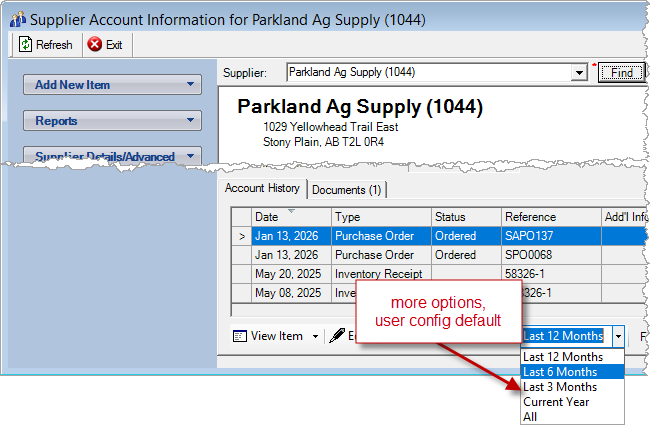Image resolution: width=650 pixels, height=425 pixels.
Task: Click the Parkland Ag Supply (1044) heading
Action: pos(360,107)
